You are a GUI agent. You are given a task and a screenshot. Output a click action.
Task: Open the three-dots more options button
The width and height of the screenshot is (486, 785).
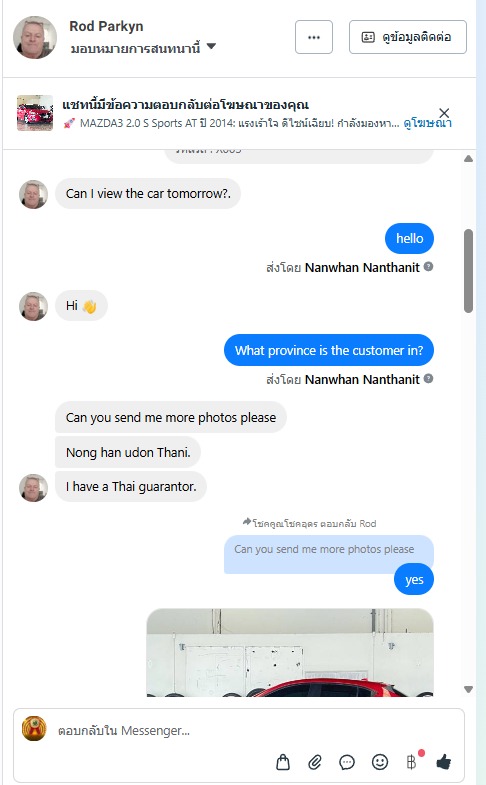point(314,37)
